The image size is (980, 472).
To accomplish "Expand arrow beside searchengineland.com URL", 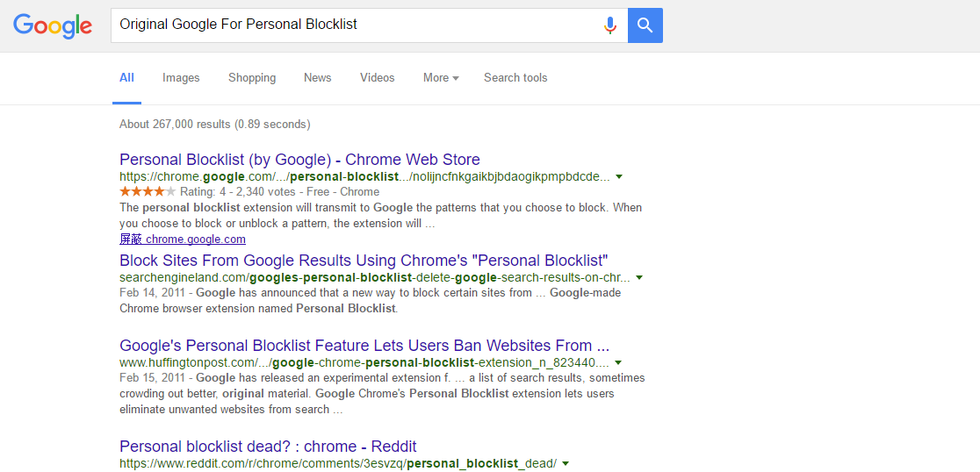I will (x=639, y=277).
